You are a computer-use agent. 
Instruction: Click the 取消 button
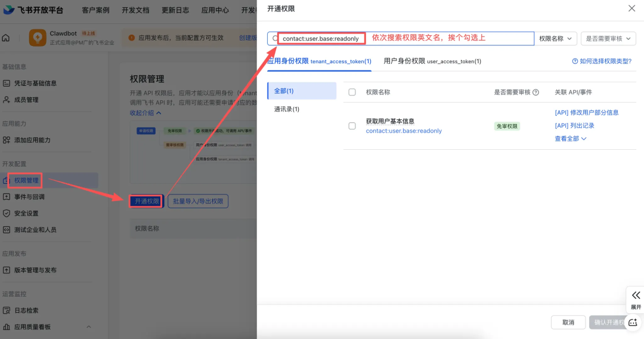coord(568,322)
